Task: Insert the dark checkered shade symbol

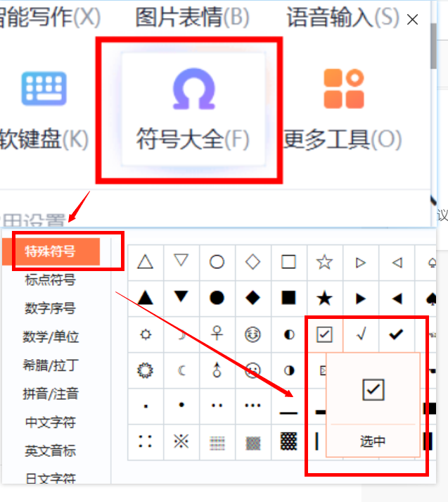Action: 289,442
